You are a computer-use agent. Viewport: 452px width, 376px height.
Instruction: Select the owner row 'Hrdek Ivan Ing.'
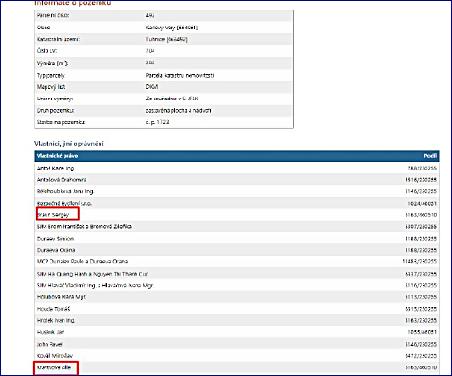237,321
